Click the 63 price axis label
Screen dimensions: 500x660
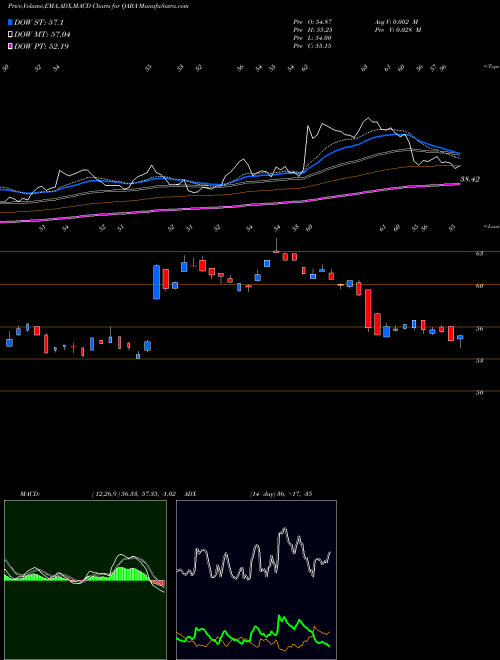[479, 254]
